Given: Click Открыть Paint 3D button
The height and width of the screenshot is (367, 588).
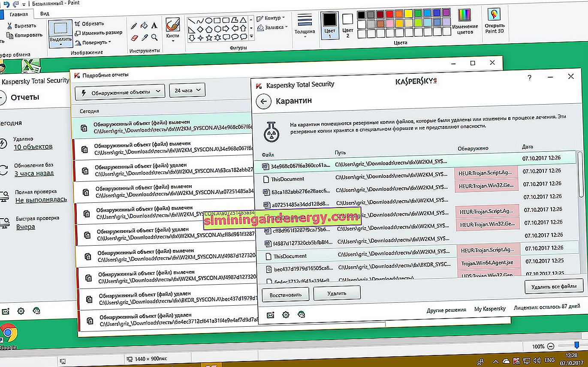Looking at the screenshot, I should [494, 21].
